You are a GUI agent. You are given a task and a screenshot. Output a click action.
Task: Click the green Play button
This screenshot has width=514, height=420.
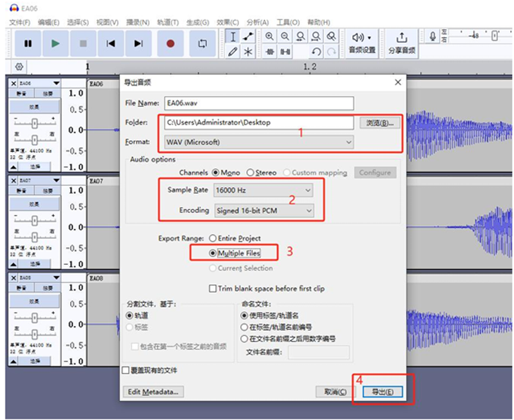[55, 43]
